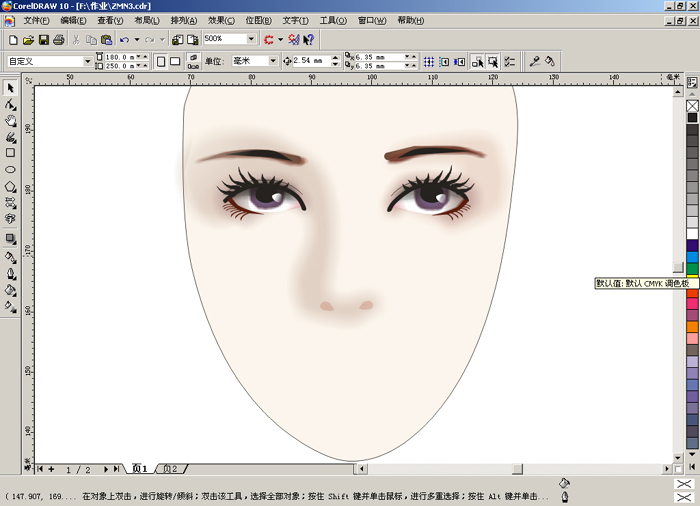This screenshot has width=700, height=506.
Task: Expand the Undo history dropdown arrow
Action: (137, 40)
